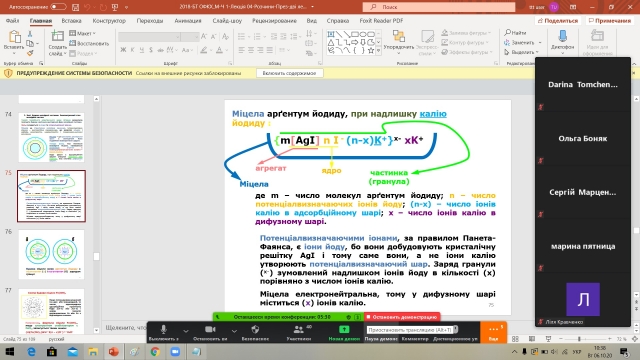Create a new slide with Создать слайд
The image size is (640, 360).
pos(58,38)
